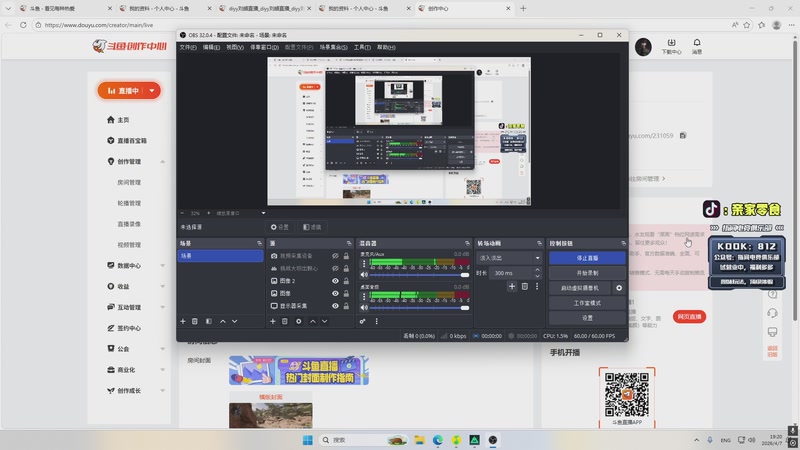The image size is (800, 450).
Task: Open advanced audio properties in the Audio Mixer
Action: 362,321
